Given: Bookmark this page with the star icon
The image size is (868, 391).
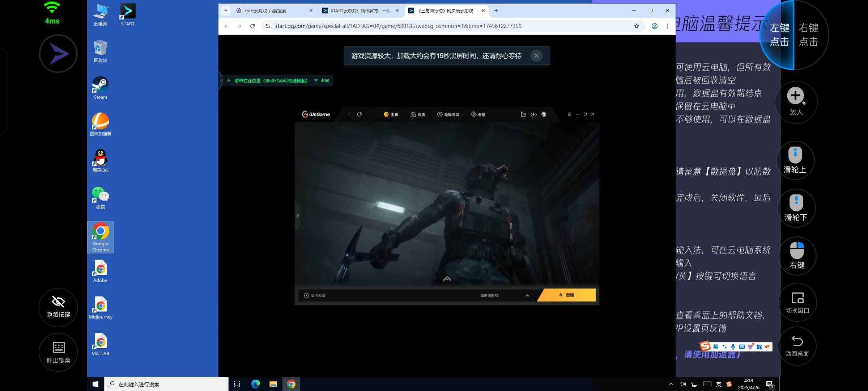Looking at the screenshot, I should tap(637, 26).
